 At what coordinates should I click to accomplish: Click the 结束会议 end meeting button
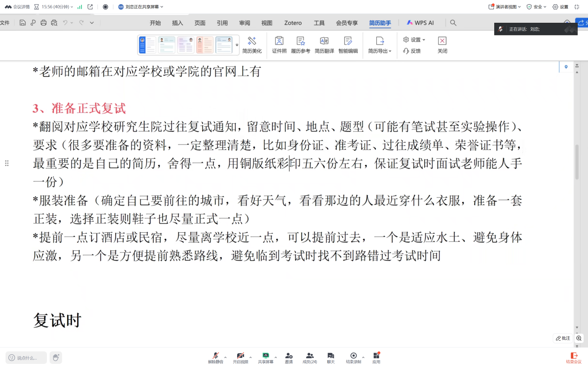click(x=573, y=358)
